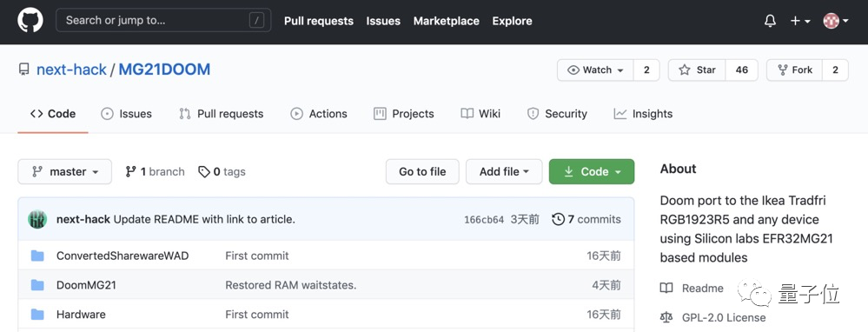Open the Hardware folder
Screen dimensions: 868x332
click(81, 315)
